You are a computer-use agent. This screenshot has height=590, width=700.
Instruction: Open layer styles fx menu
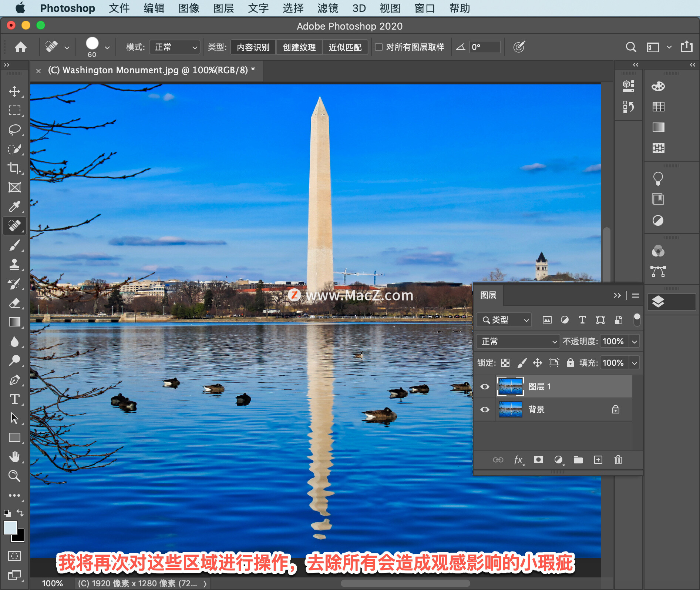point(519,460)
